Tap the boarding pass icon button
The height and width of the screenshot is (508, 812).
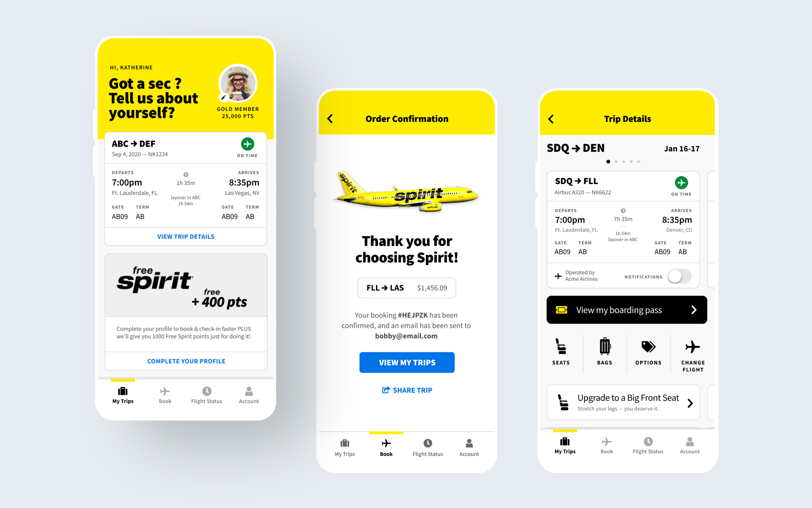[x=561, y=309]
